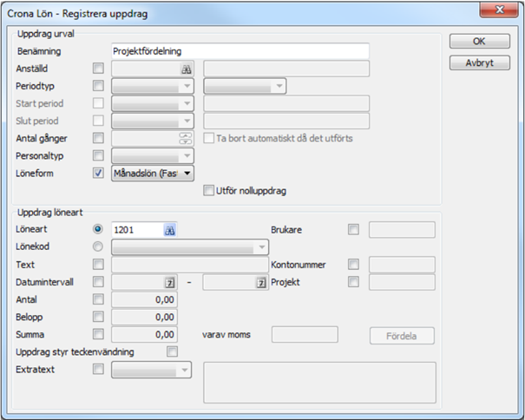Viewport: 525px width, 420px height.
Task: Tick the Personaltyp checkbox
Action: 98,155
